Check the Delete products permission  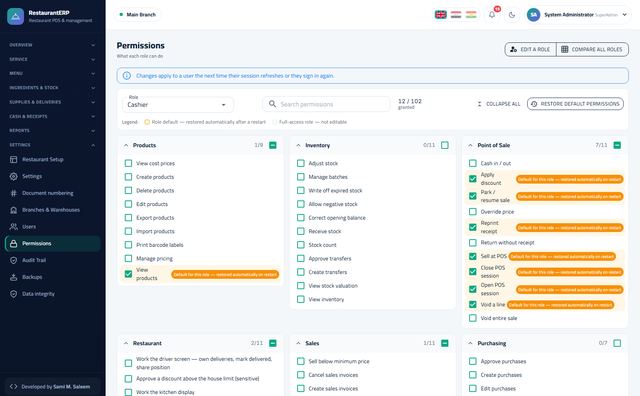[128, 190]
